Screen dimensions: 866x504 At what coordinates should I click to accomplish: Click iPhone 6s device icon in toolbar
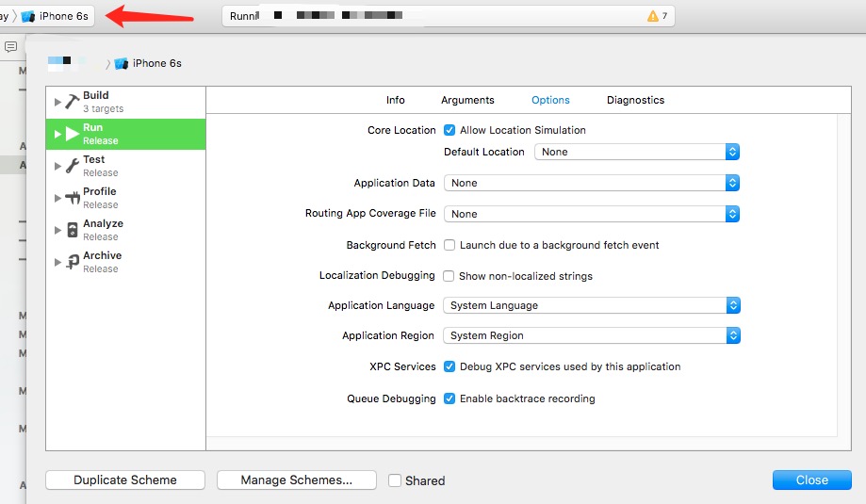[28, 17]
